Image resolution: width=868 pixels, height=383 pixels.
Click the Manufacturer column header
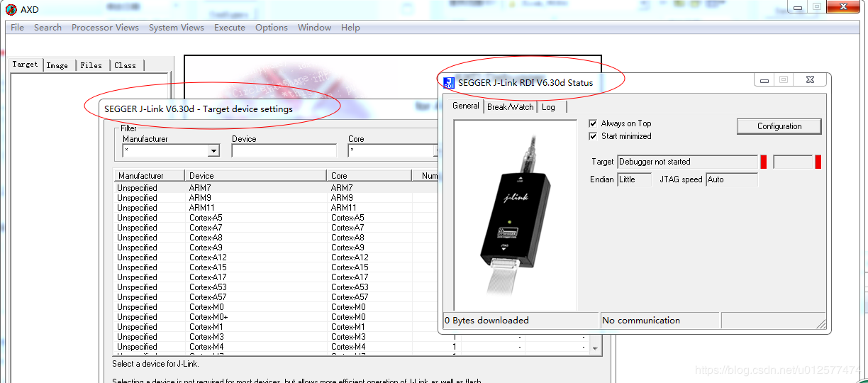149,175
